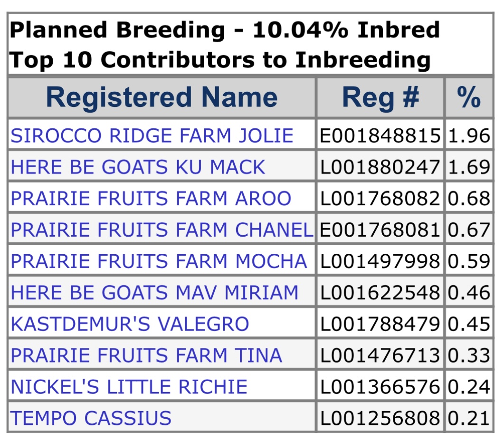
Task: Open PRAIRIE FRUITS FARM TINA link
Action: click(146, 355)
